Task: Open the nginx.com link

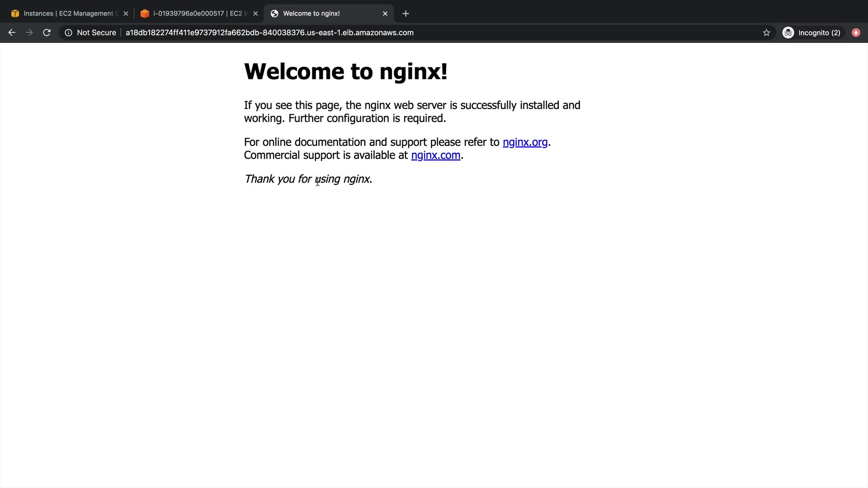Action: tap(435, 155)
